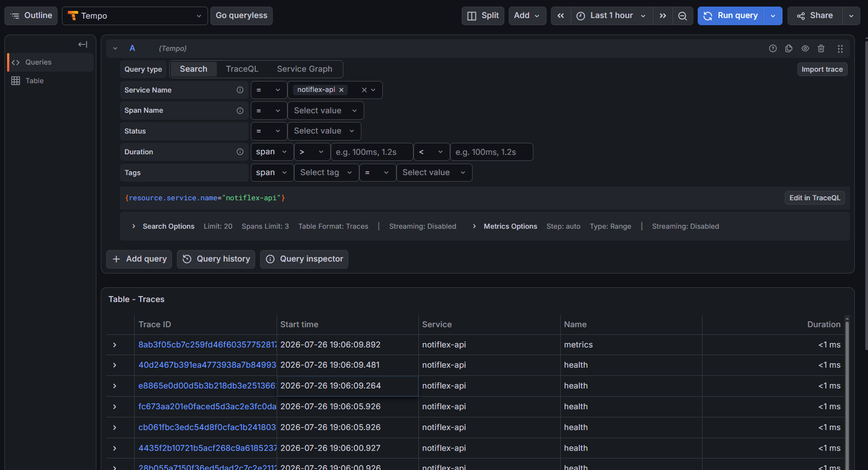
Task: Click the Share button
Action: [x=815, y=16]
